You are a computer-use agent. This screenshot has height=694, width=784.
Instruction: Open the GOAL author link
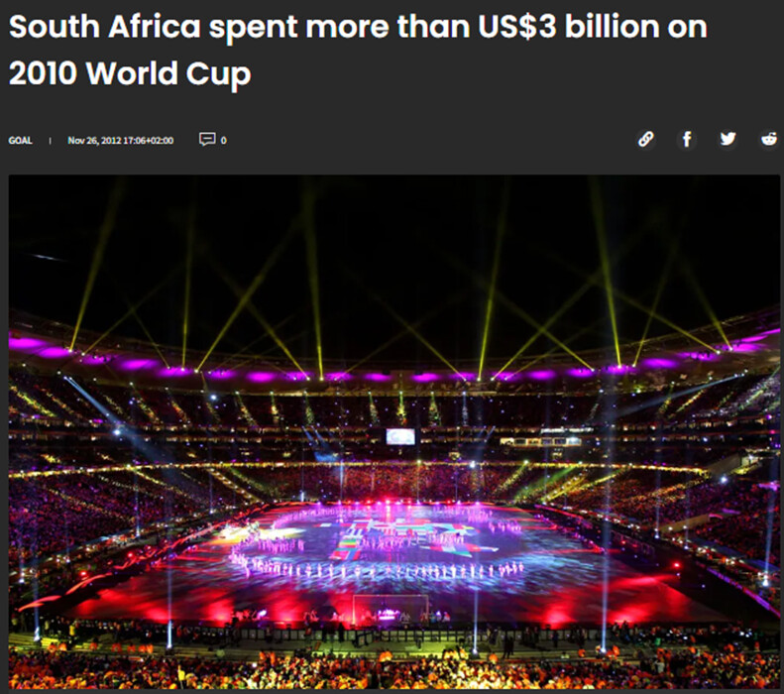(x=20, y=140)
